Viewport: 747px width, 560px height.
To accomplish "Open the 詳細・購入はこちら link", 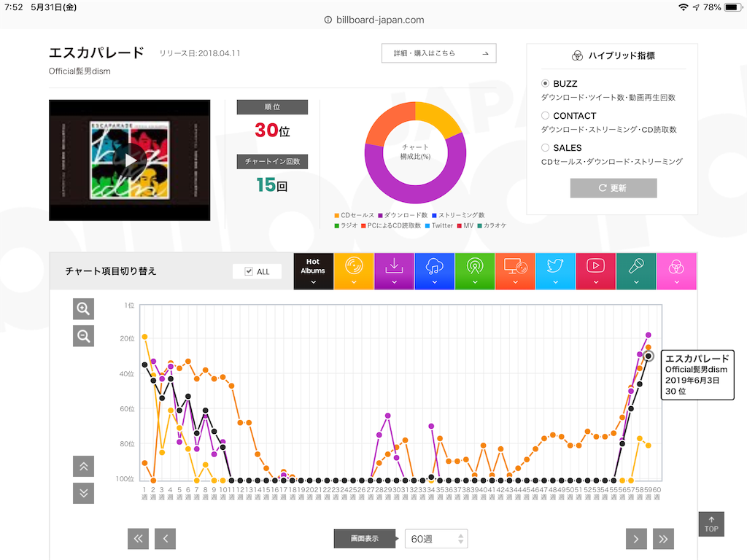I will click(x=438, y=53).
